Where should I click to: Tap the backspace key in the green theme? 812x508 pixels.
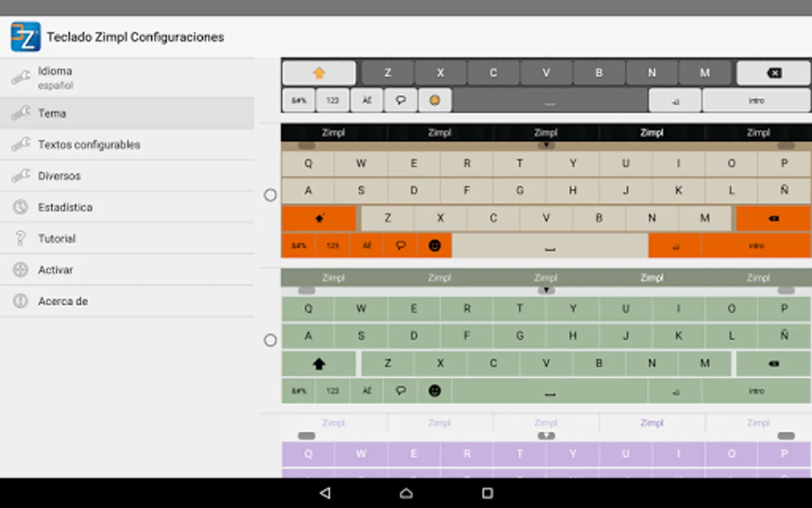774,364
